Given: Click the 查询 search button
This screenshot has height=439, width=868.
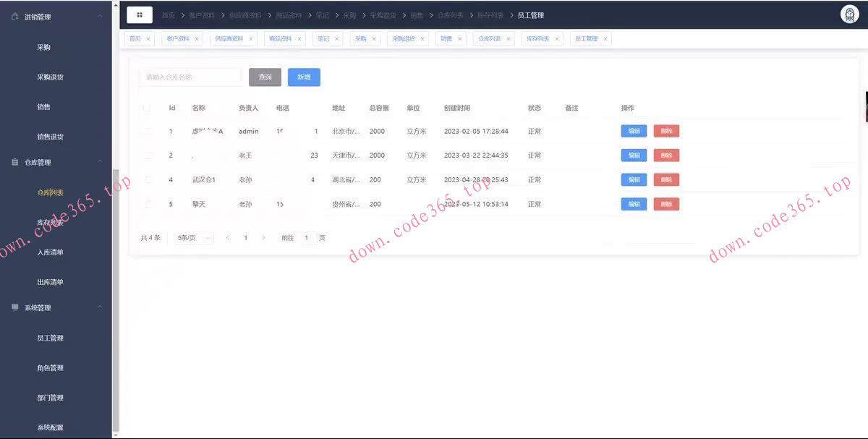Looking at the screenshot, I should pos(265,77).
